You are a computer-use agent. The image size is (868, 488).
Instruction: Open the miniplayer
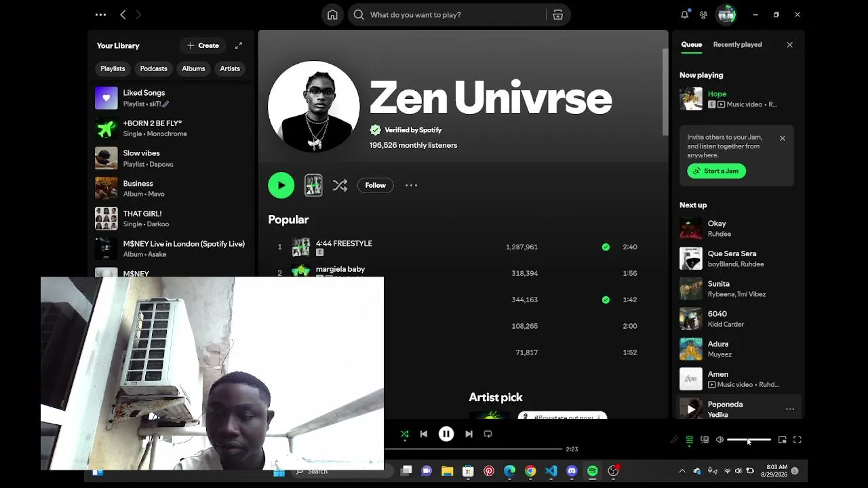[x=783, y=440]
